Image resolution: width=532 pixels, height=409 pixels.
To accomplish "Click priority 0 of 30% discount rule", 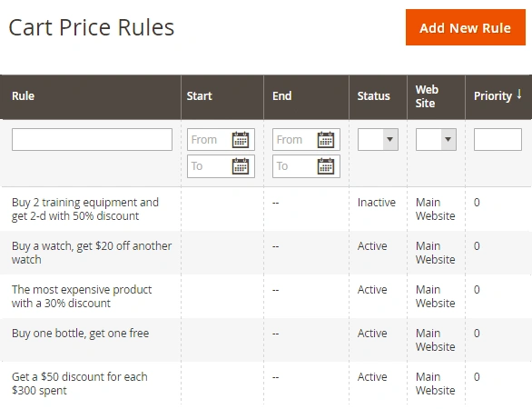I will click(x=477, y=290).
